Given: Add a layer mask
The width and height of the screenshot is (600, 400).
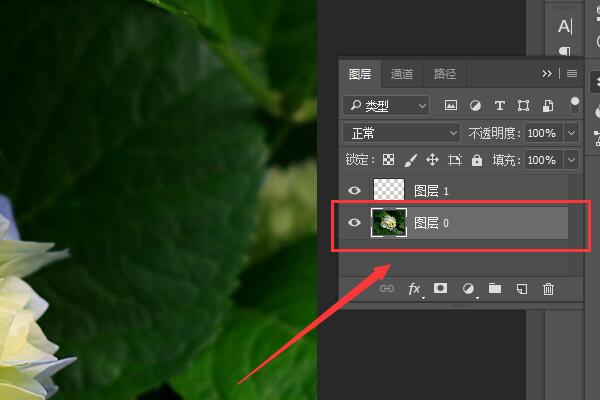Looking at the screenshot, I should click(440, 288).
